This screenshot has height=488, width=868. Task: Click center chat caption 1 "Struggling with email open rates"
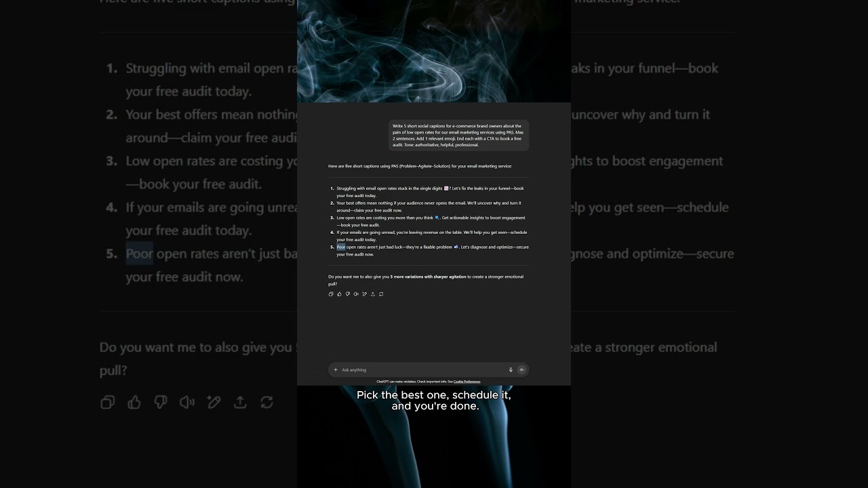pos(430,192)
